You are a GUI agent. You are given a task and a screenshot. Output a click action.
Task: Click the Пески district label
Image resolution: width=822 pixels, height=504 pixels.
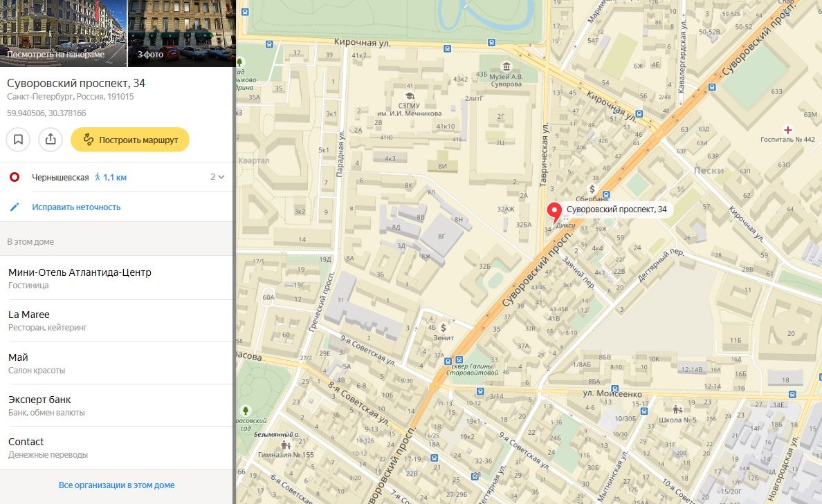[x=709, y=171]
